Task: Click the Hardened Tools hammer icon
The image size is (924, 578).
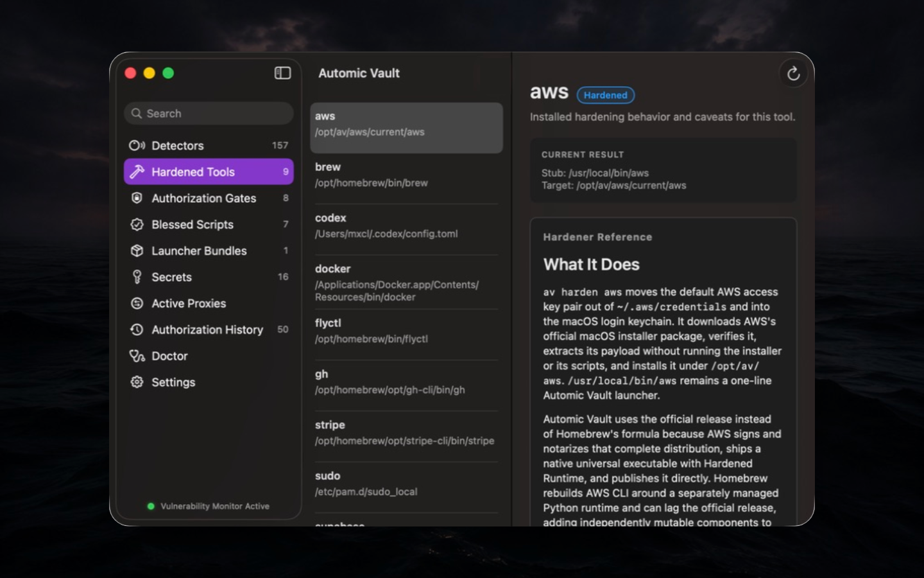Action: (137, 172)
